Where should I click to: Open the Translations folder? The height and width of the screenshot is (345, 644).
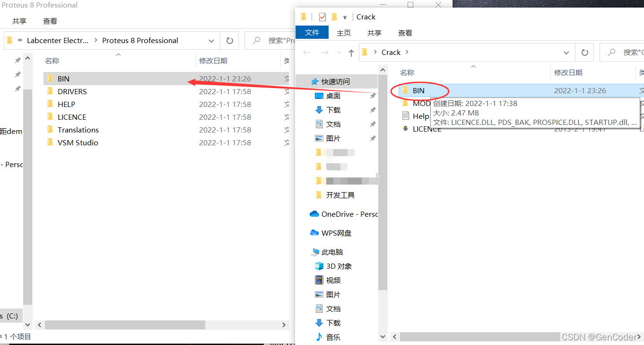click(78, 130)
